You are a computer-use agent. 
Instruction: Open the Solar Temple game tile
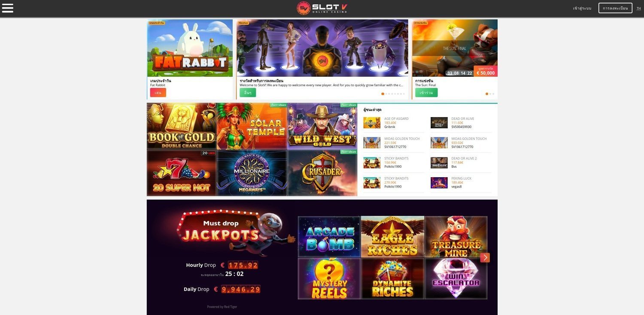pyautogui.click(x=252, y=126)
